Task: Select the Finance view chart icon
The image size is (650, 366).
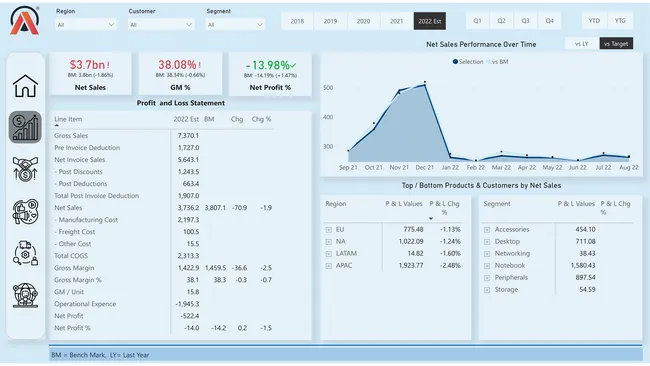Action: click(x=25, y=127)
